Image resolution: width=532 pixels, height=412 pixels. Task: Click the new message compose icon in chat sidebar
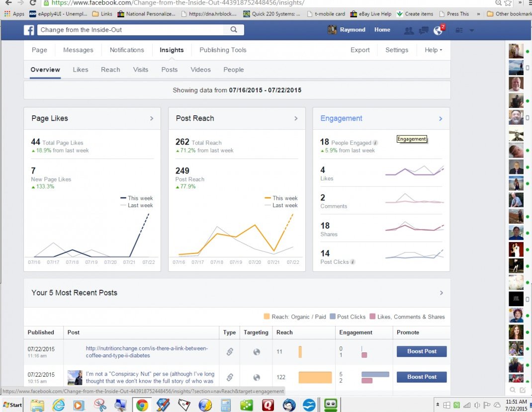(x=523, y=390)
